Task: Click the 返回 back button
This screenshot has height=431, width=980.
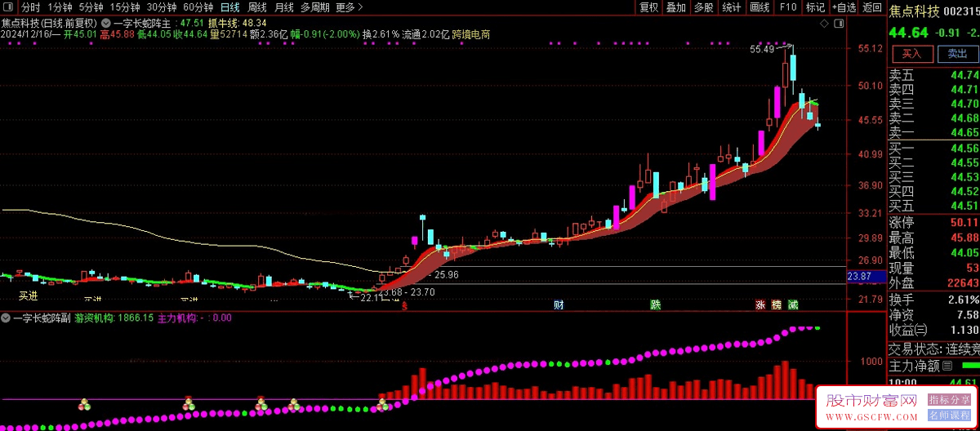Action: 871,7
